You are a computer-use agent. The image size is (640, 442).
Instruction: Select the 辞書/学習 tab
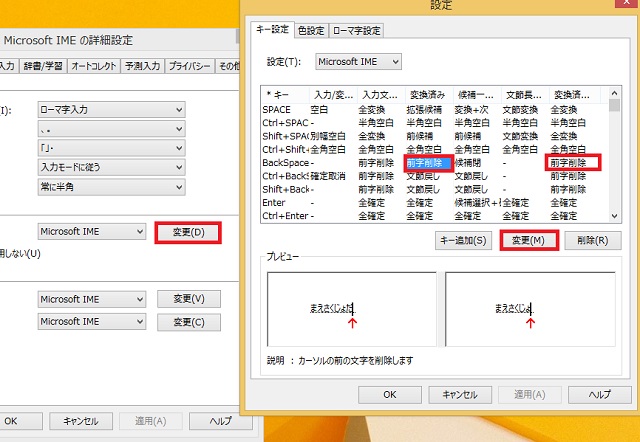[x=42, y=67]
